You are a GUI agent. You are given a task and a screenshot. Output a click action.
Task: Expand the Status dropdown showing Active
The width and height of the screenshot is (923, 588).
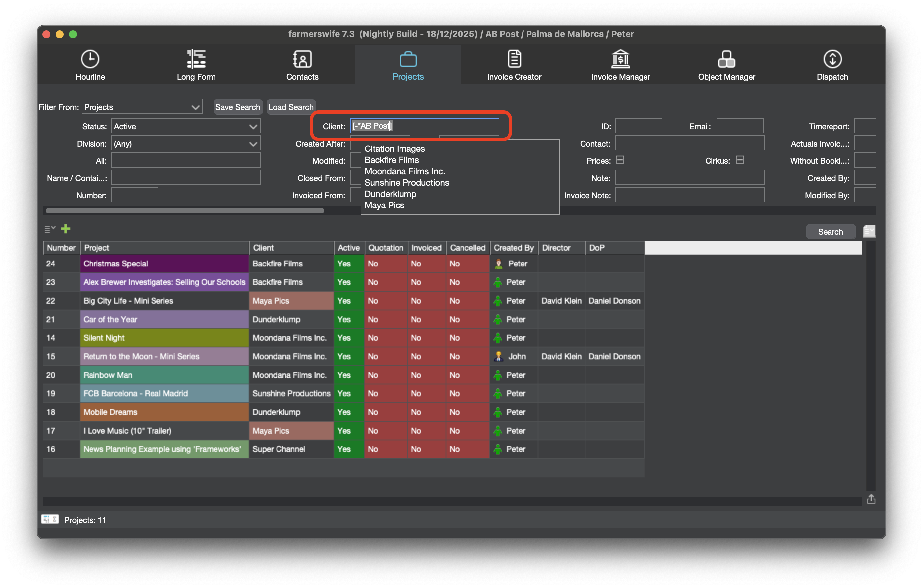[186, 127]
